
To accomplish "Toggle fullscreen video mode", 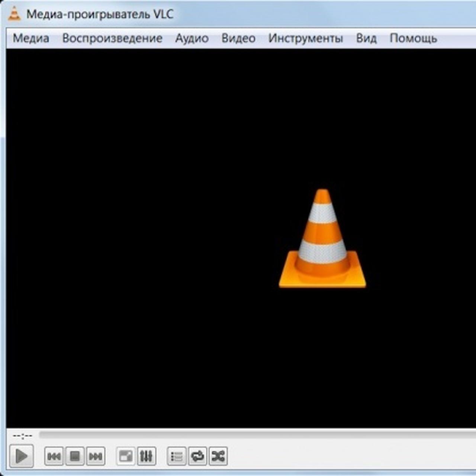I will 126,456.
